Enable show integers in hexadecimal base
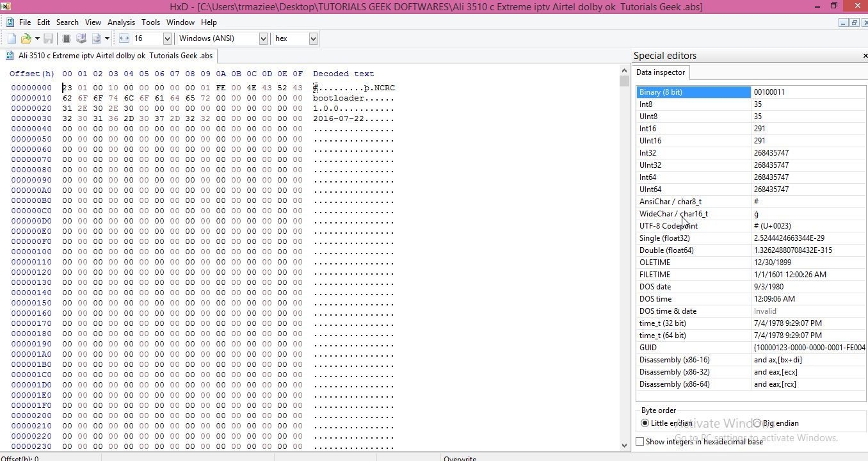The width and height of the screenshot is (868, 461). tap(639, 441)
